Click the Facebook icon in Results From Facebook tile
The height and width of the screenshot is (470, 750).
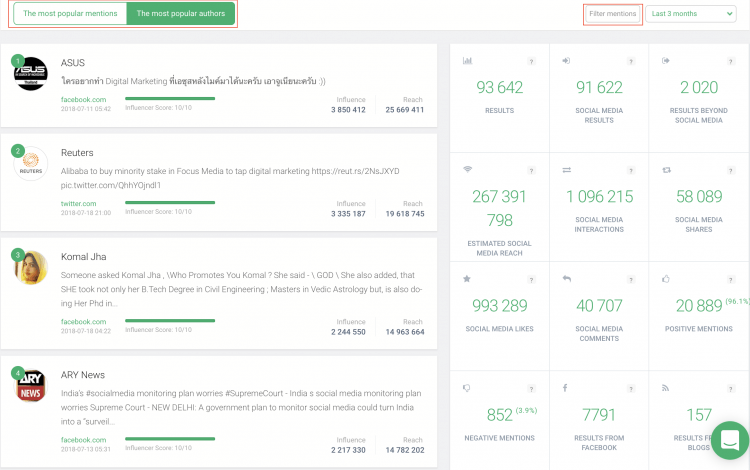[565, 388]
